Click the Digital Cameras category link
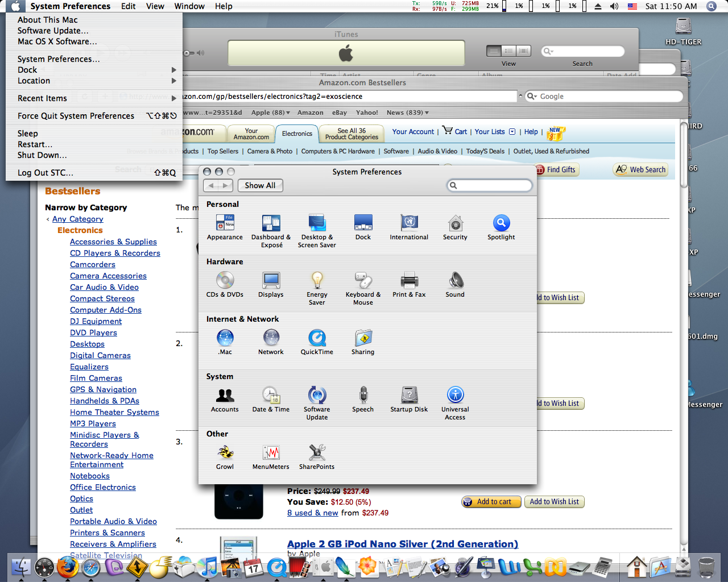728x582 pixels. [x=100, y=355]
